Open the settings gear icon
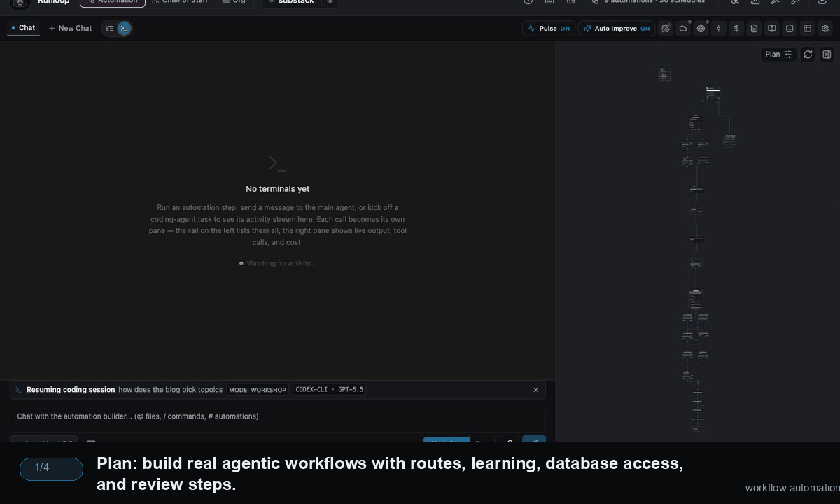The image size is (840, 504). point(825,29)
